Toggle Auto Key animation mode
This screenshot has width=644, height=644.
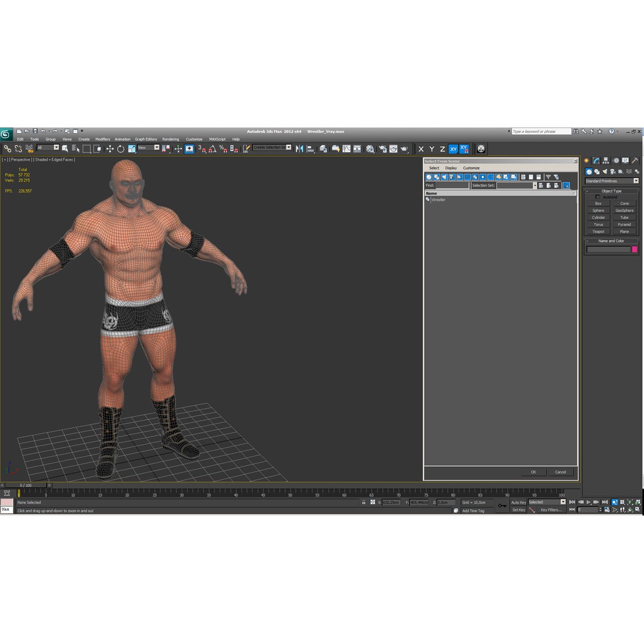(518, 502)
